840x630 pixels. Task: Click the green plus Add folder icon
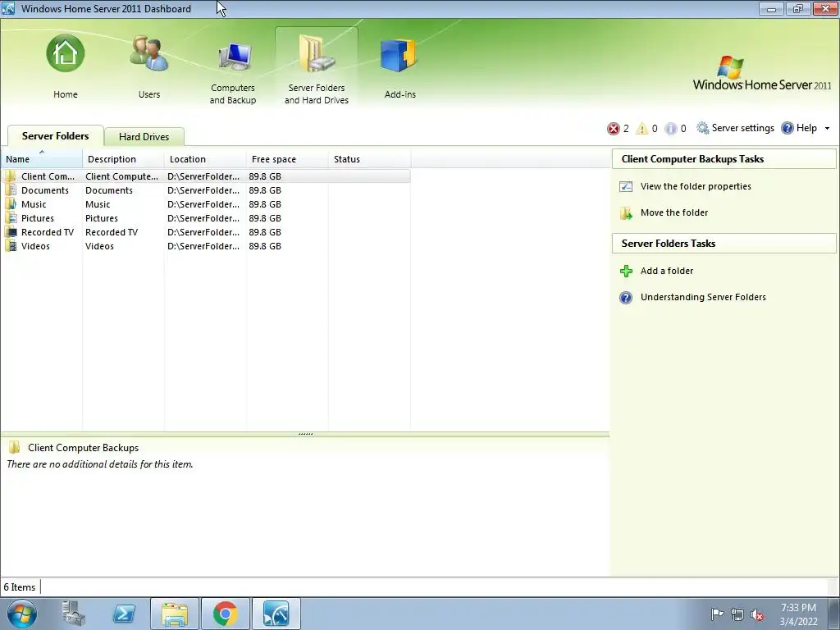click(x=626, y=271)
